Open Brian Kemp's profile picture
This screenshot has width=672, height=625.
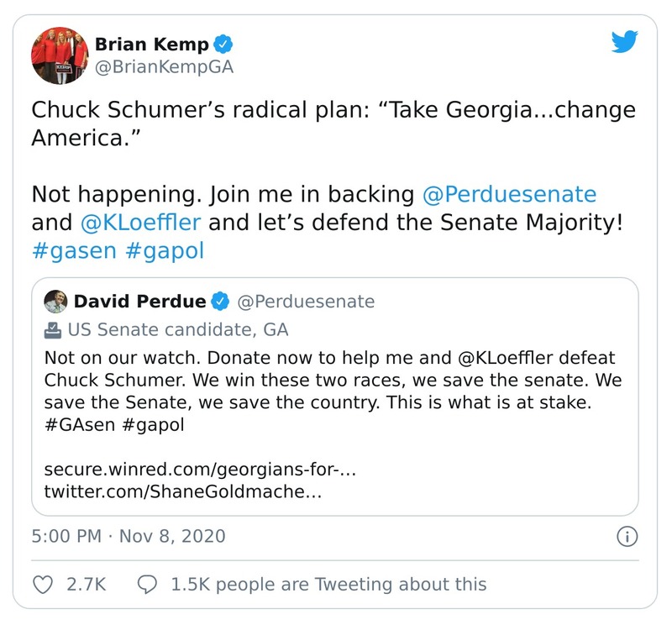coord(60,55)
